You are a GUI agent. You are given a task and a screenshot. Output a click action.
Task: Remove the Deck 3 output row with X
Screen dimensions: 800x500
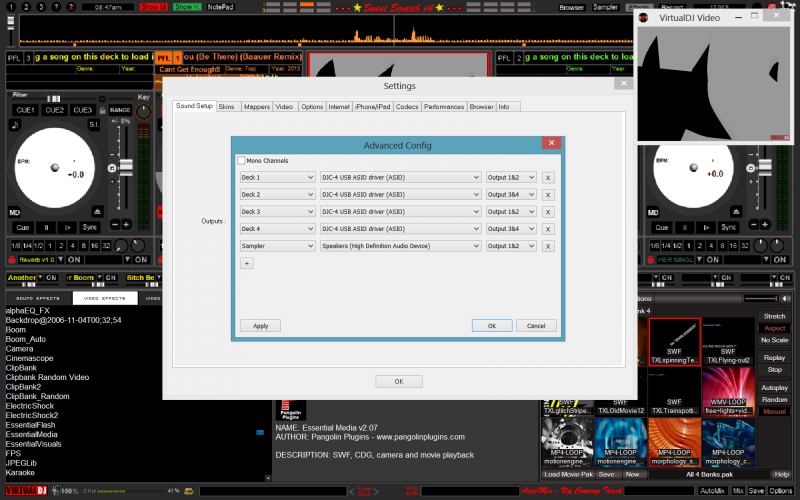(x=548, y=212)
